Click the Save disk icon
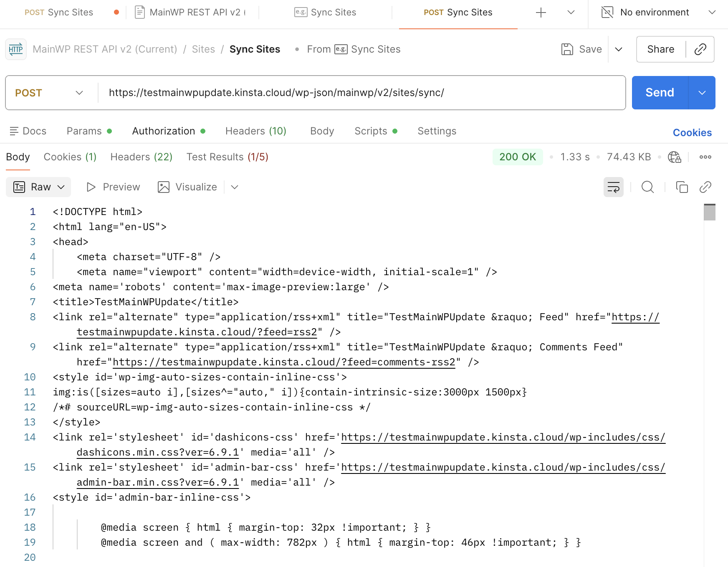The width and height of the screenshot is (728, 567). [567, 49]
